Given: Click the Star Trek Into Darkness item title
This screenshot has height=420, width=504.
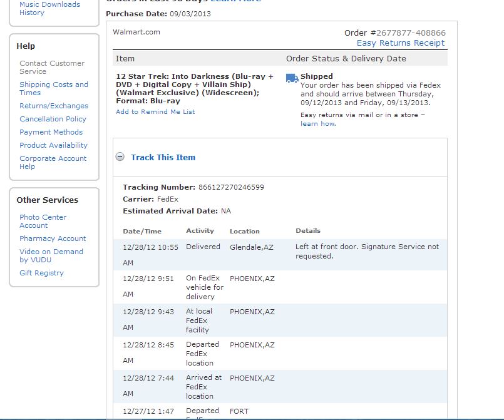Looking at the screenshot, I should coord(195,88).
